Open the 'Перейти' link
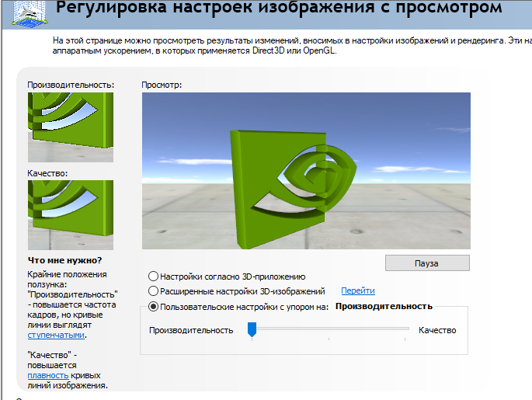532x400 pixels. tap(358, 290)
